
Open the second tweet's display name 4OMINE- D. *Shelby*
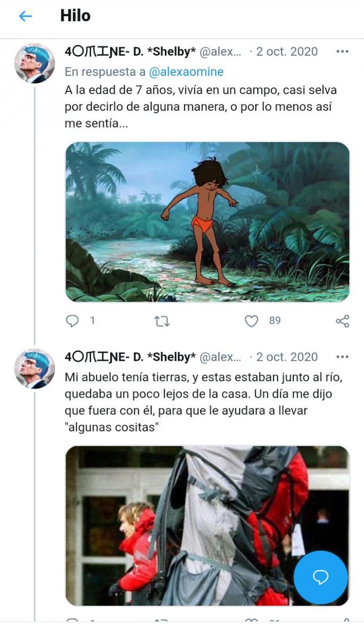(x=130, y=357)
